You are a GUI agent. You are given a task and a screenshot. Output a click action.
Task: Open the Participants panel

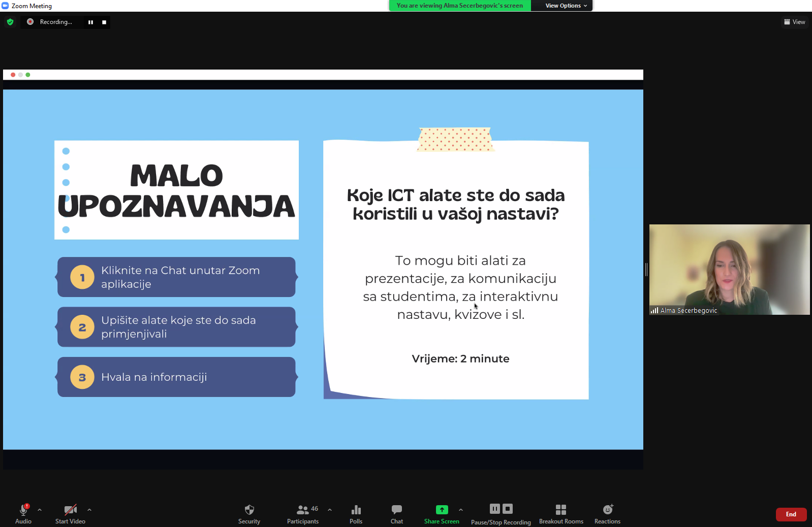(x=303, y=510)
